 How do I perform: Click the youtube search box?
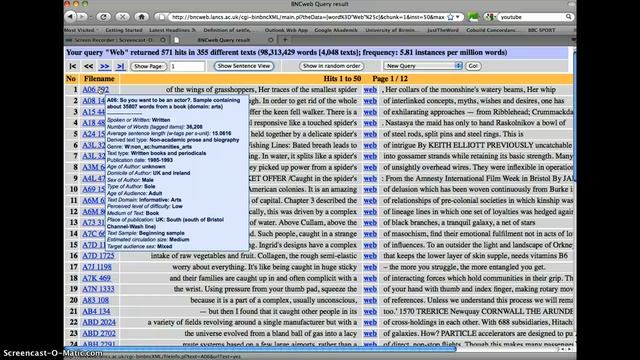(531, 17)
